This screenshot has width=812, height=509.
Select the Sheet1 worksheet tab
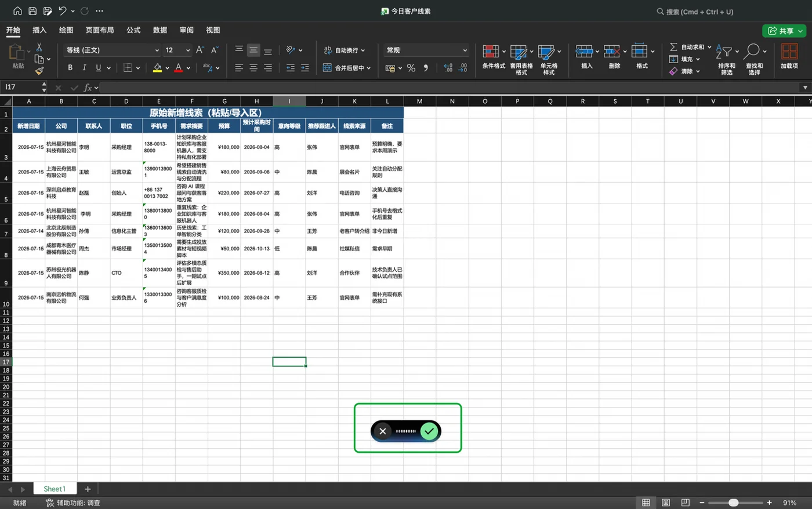[55, 489]
